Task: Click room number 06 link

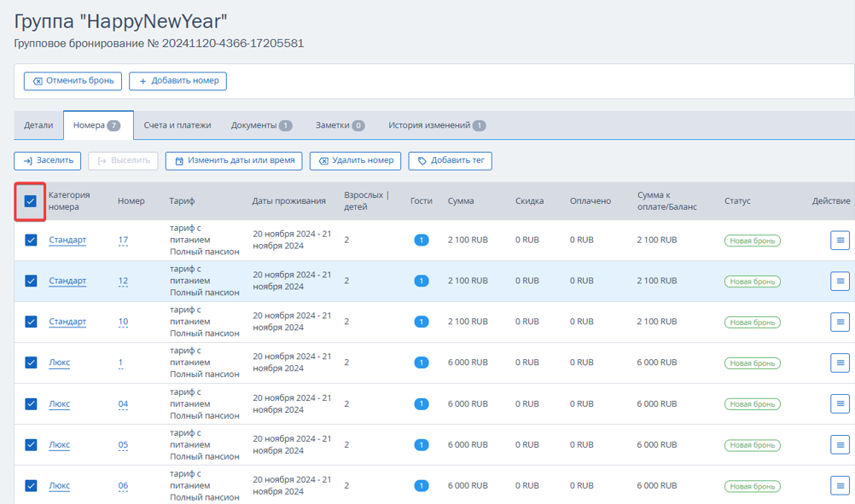Action: pos(123,485)
